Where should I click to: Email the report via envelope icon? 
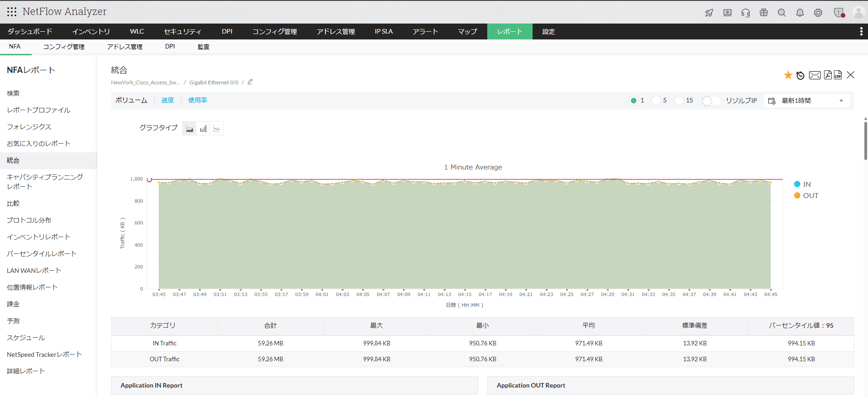coord(815,75)
